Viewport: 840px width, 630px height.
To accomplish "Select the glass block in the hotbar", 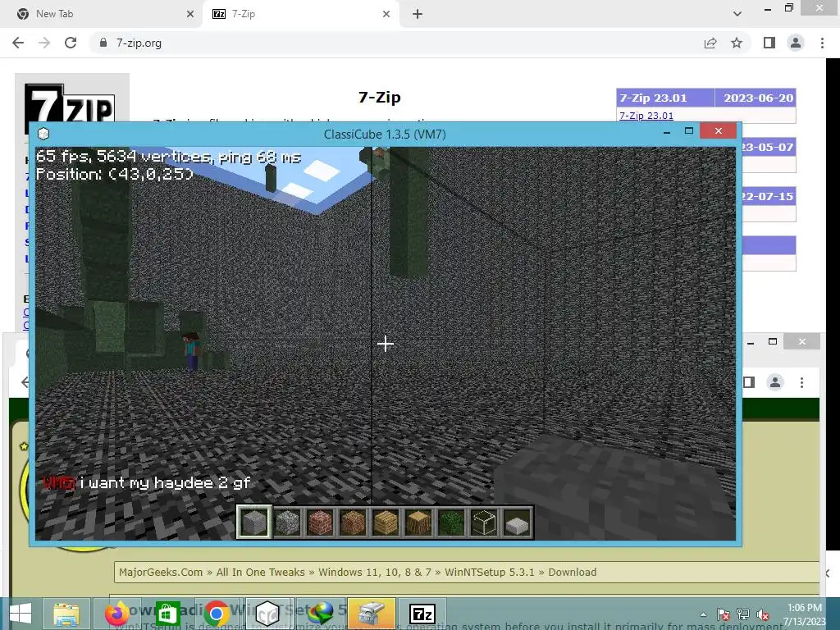I will (484, 523).
